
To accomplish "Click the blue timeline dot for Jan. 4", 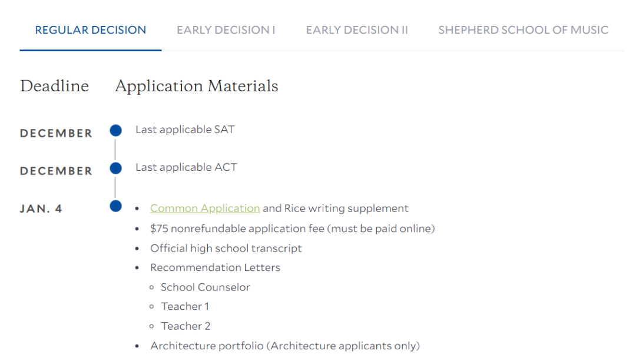I will [115, 206].
